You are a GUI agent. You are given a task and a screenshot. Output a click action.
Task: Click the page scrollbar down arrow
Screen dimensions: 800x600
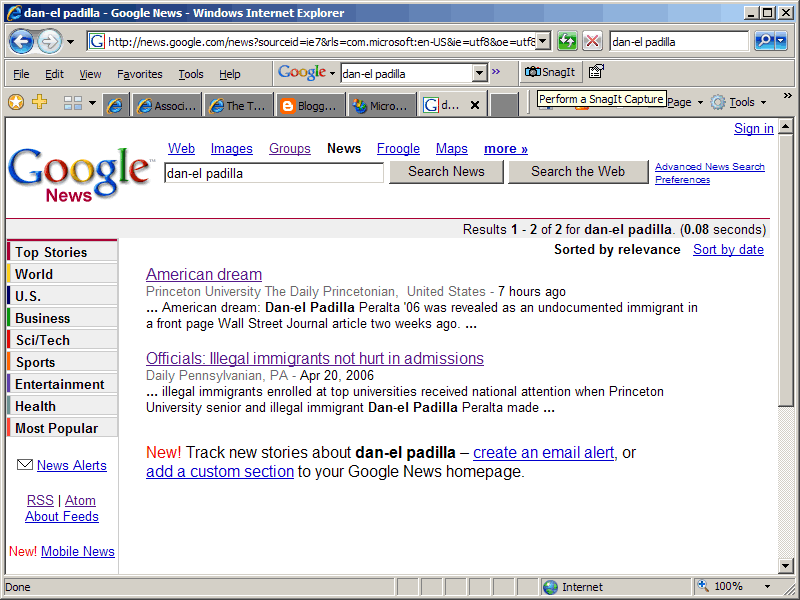pos(786,565)
